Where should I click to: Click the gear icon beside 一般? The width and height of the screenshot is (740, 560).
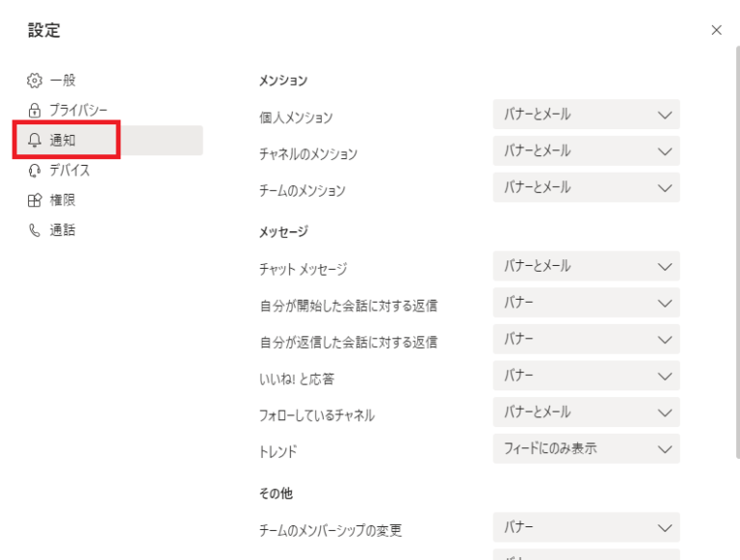(x=35, y=80)
